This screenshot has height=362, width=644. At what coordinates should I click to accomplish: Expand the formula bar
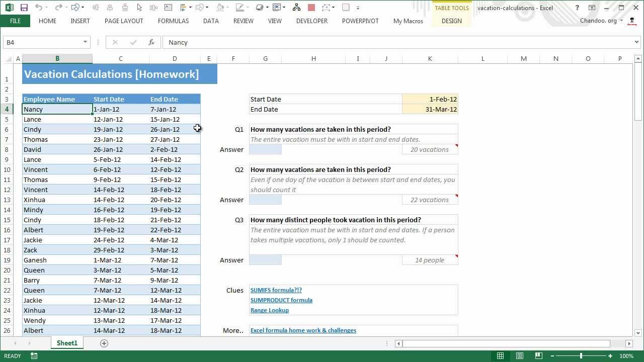637,42
